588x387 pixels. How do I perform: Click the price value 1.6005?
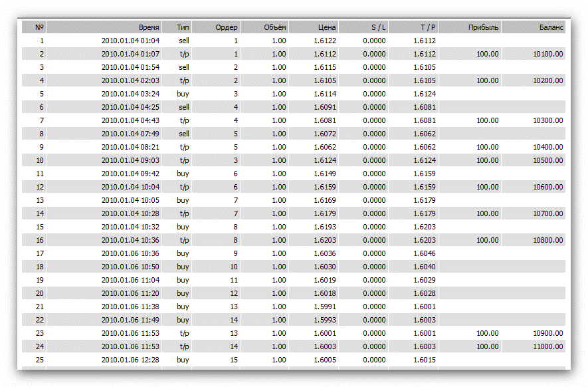click(325, 360)
